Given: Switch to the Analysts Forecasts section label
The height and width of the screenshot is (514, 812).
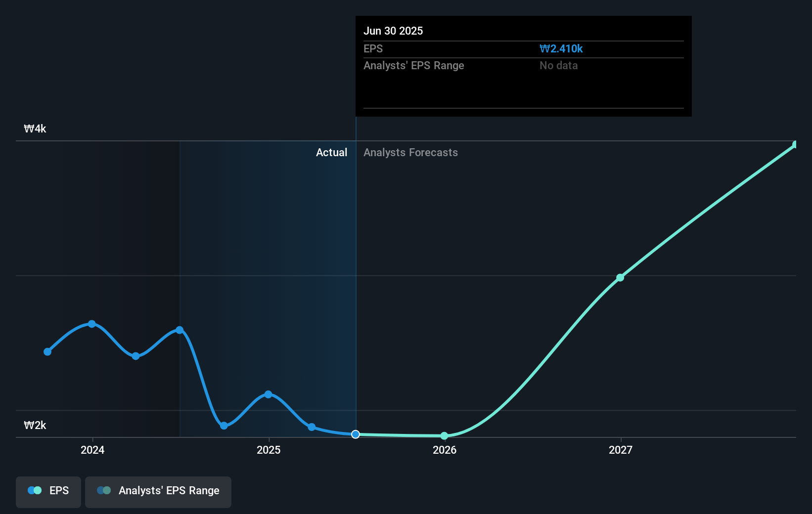Looking at the screenshot, I should point(410,152).
